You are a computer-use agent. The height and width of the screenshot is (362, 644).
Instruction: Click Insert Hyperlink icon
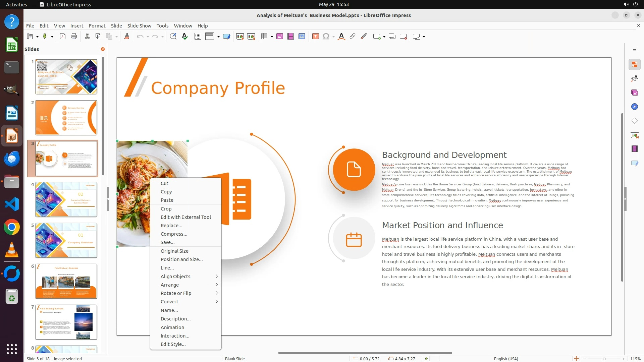(353, 37)
